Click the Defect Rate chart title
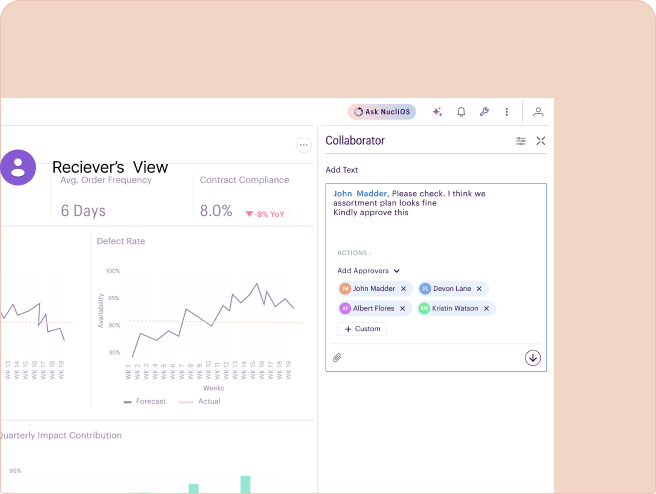The height and width of the screenshot is (494, 656). (121, 241)
